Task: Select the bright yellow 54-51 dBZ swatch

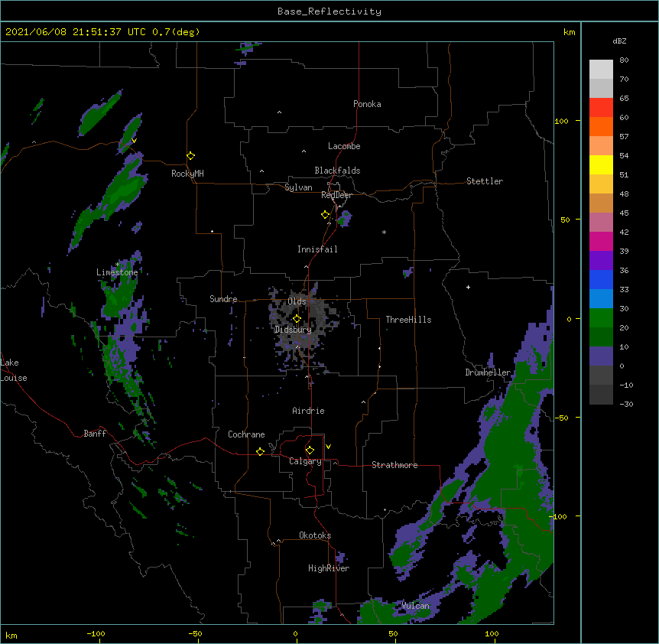Action: point(601,164)
